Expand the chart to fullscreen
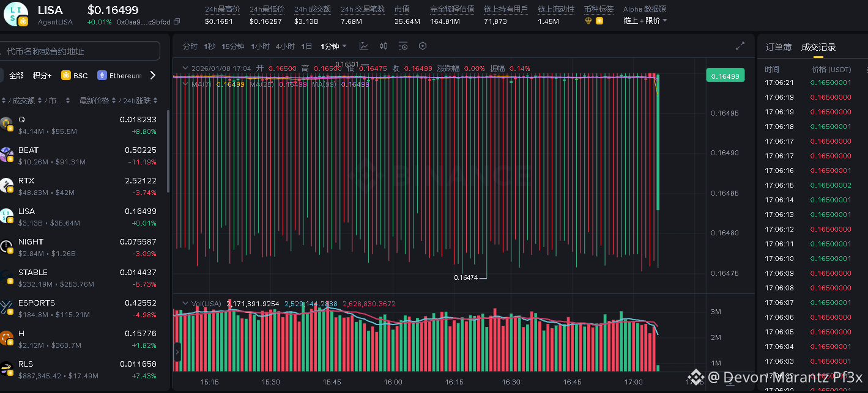Image resolution: width=868 pixels, height=393 pixels. (x=740, y=46)
